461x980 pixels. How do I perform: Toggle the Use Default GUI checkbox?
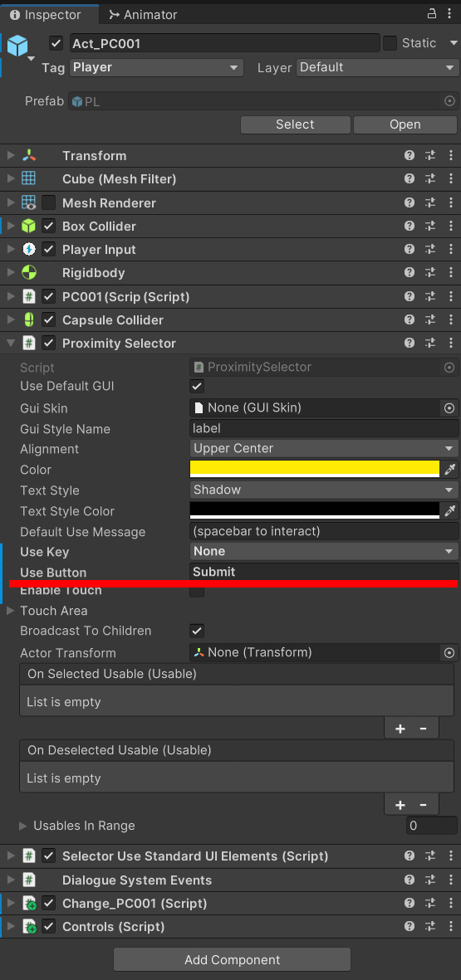click(x=197, y=386)
